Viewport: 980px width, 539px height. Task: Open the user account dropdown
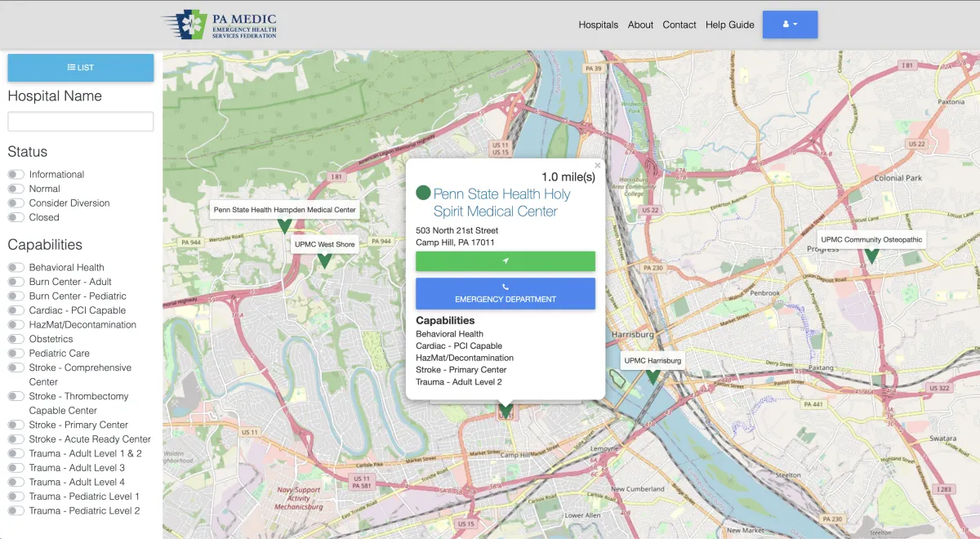click(x=790, y=24)
